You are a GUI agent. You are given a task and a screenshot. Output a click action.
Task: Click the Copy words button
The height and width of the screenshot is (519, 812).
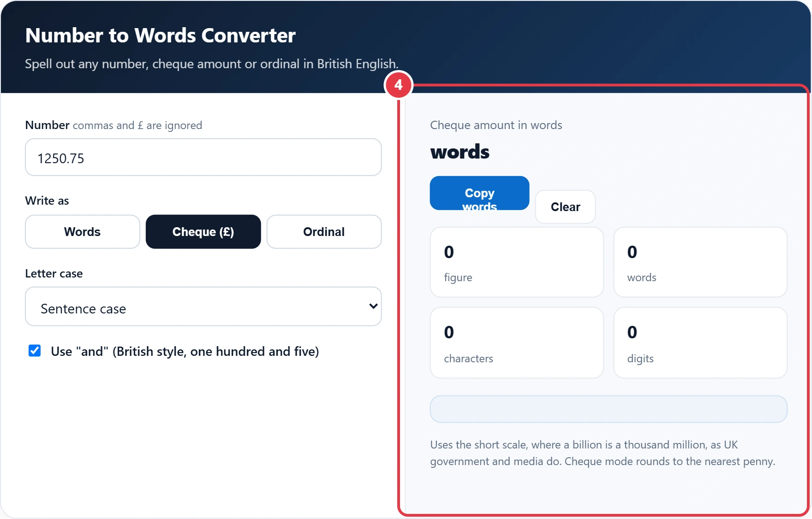tap(479, 193)
